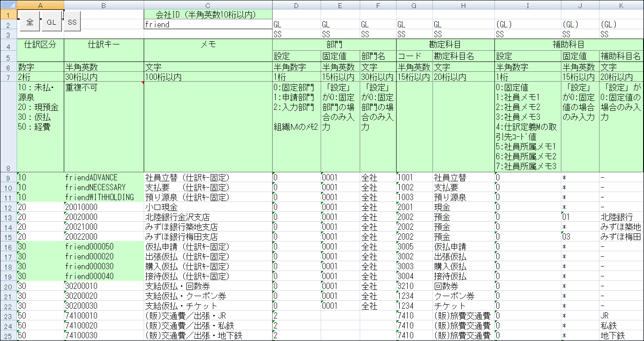Click memo cell 支給仮払・回数券
This screenshot has width=644, height=341.
tap(208, 286)
